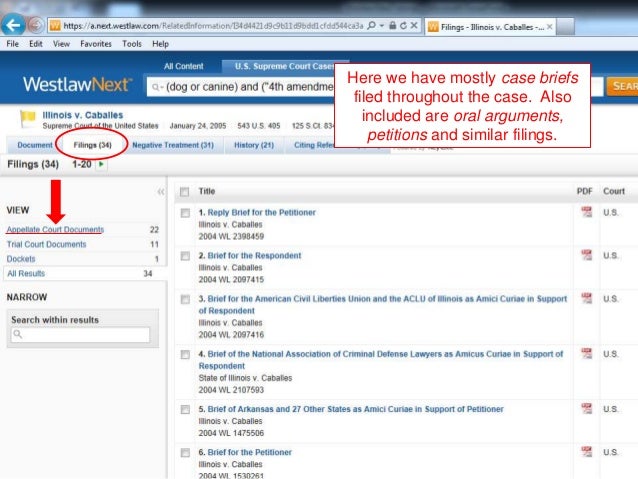Check box for Arkansas and 27 Other States brief
Viewport: 638px width, 479px height.
click(185, 410)
